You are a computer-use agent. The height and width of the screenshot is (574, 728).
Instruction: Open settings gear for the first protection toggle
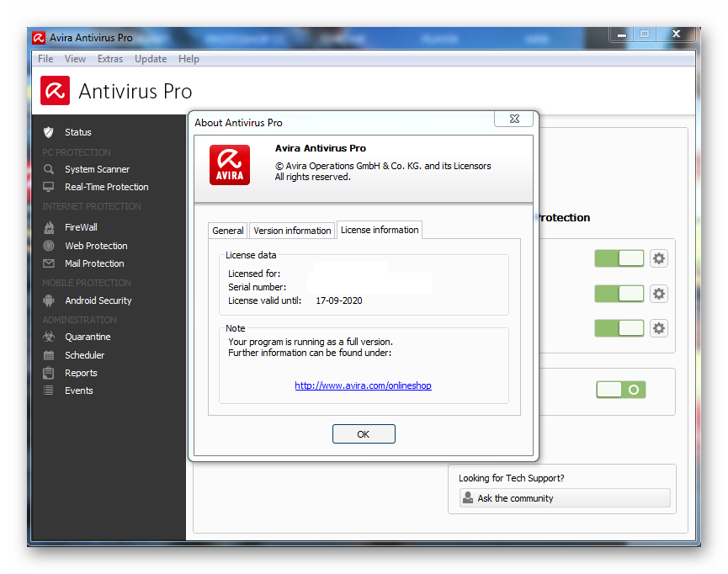pos(658,258)
